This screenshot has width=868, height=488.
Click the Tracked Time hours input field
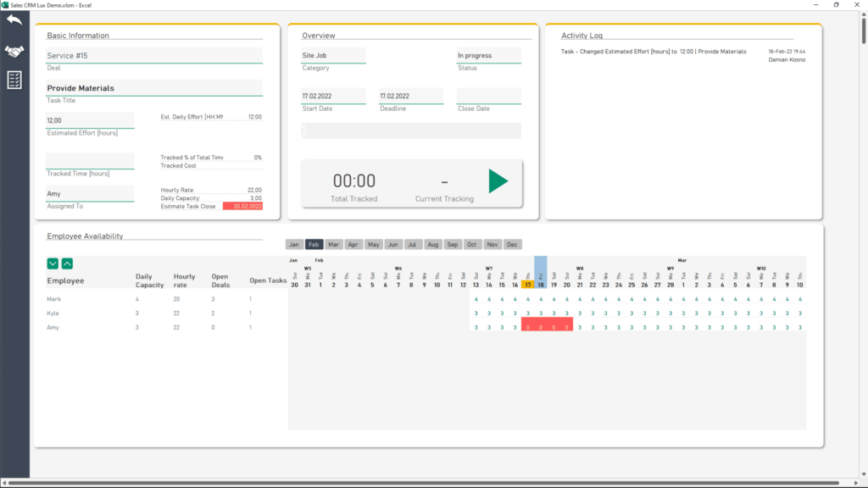[x=90, y=160]
